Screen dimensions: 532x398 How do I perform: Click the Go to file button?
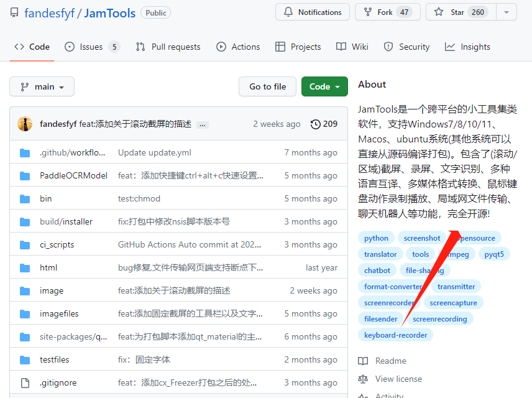click(267, 86)
